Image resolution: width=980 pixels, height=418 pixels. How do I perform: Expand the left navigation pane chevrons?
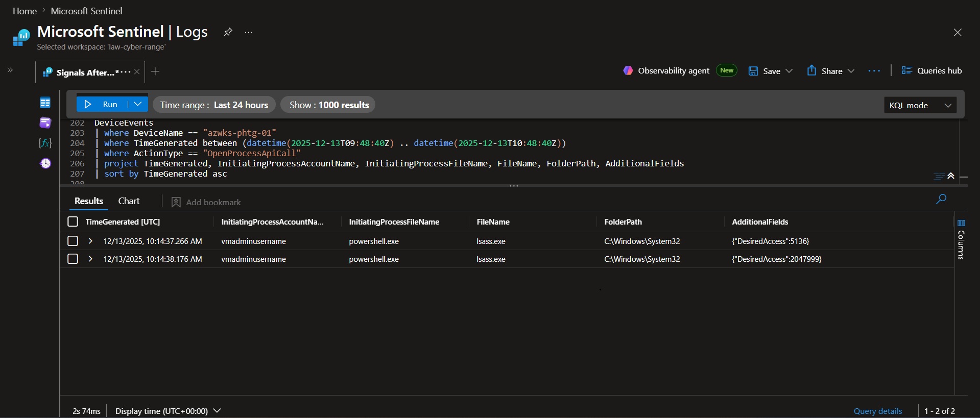click(x=10, y=70)
